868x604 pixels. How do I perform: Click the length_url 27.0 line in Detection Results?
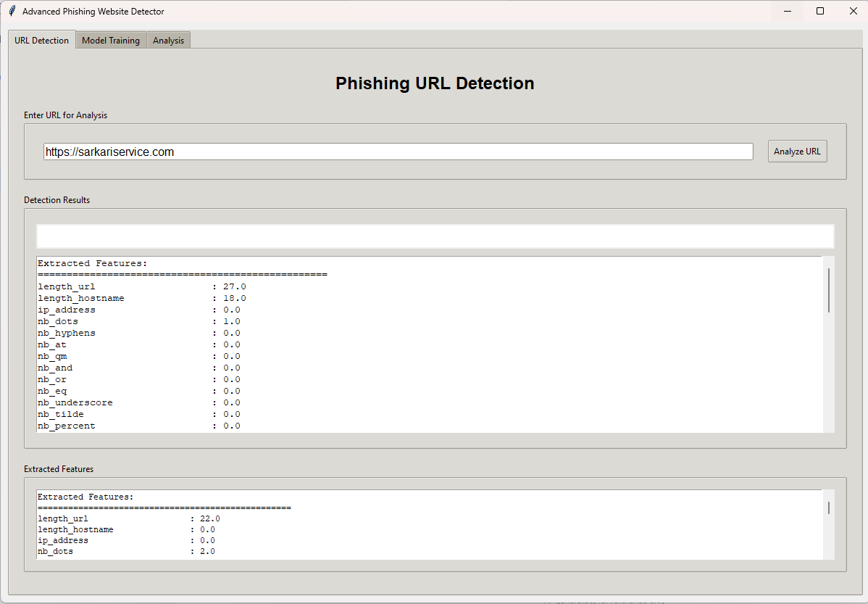pyautogui.click(x=141, y=286)
